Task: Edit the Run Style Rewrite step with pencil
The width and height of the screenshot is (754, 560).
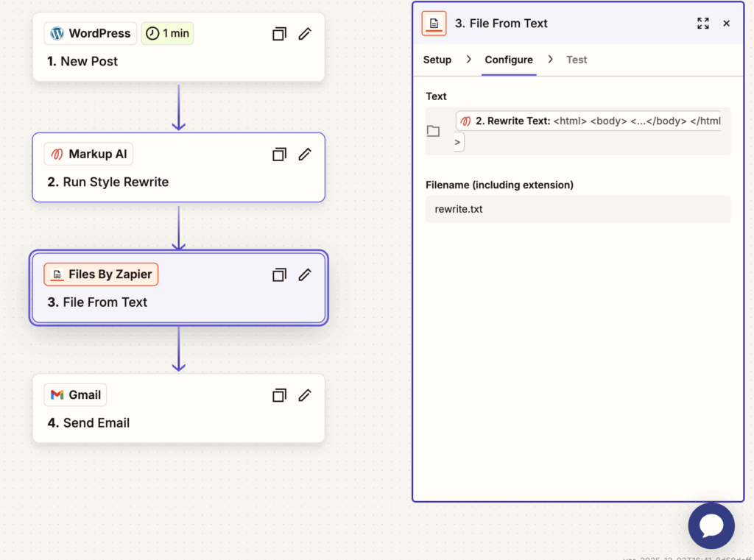Action: pyautogui.click(x=305, y=155)
